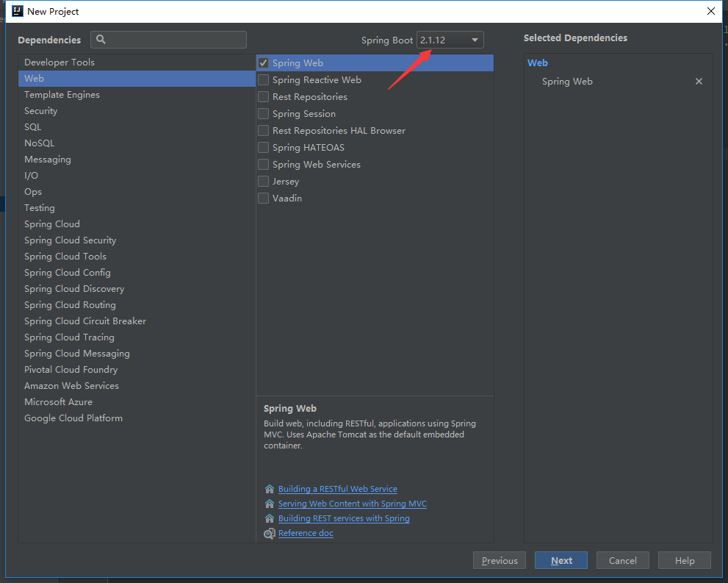Screen dimensions: 728x583
Task: Cancel the New Project wizard
Action: (623, 560)
